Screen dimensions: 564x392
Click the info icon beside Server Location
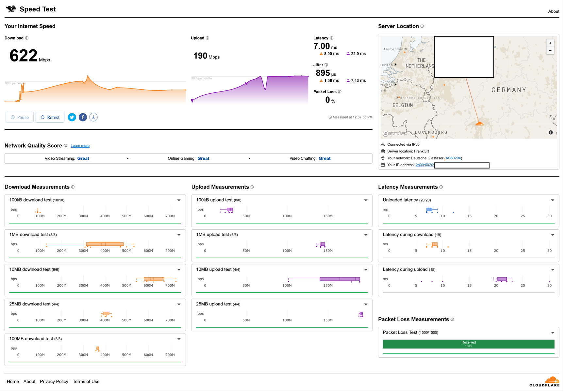pos(422,26)
